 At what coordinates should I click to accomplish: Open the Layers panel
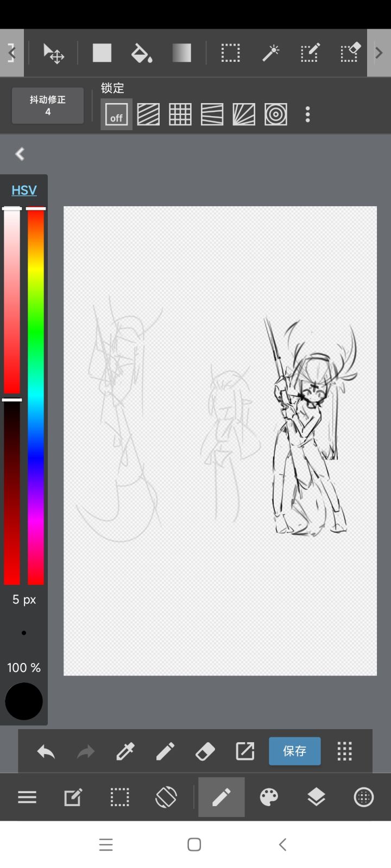coord(316,797)
